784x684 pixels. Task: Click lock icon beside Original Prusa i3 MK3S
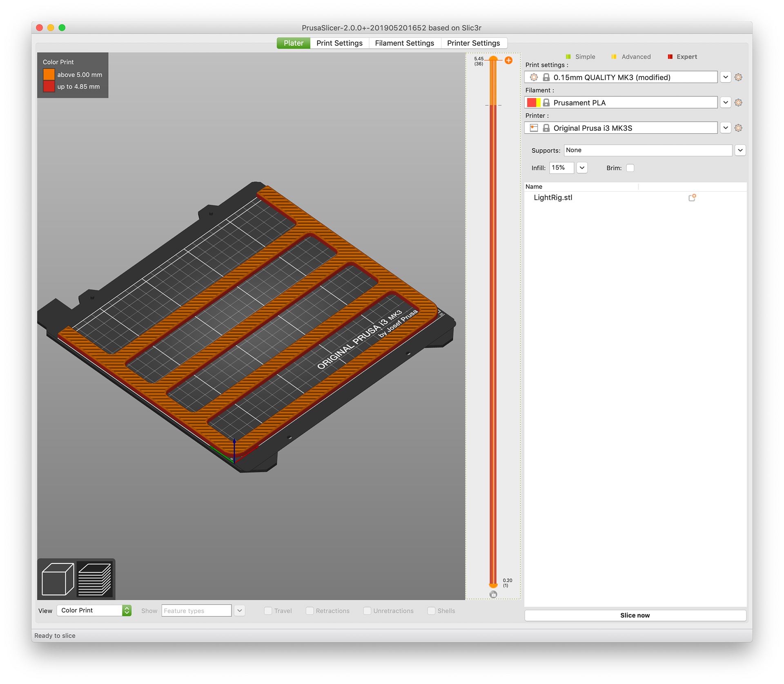(x=546, y=128)
